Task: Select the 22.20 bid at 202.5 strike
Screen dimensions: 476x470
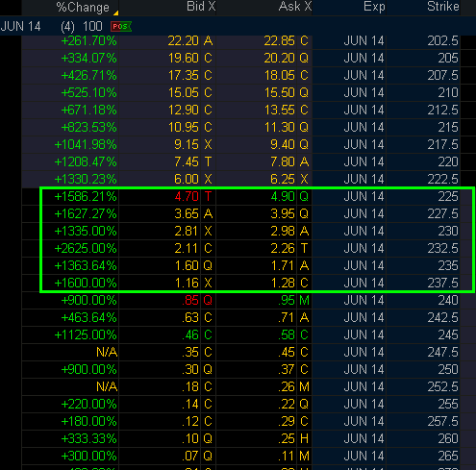Action: (x=184, y=40)
